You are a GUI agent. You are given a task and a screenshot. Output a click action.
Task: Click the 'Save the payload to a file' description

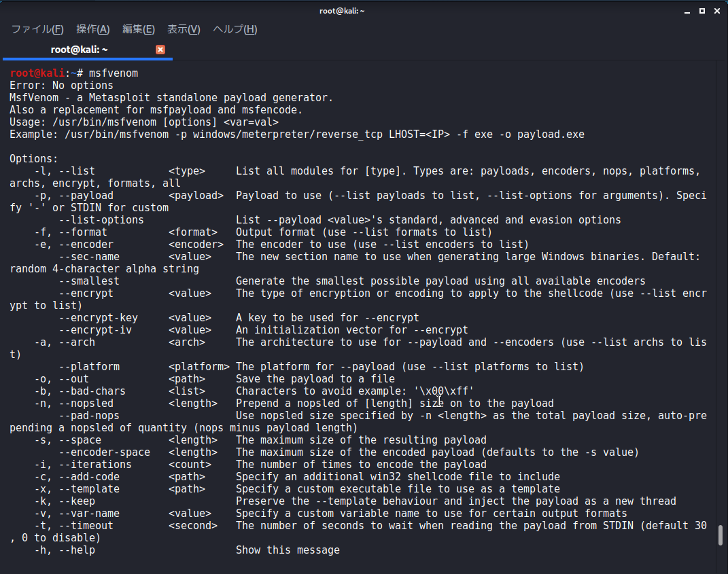click(315, 379)
